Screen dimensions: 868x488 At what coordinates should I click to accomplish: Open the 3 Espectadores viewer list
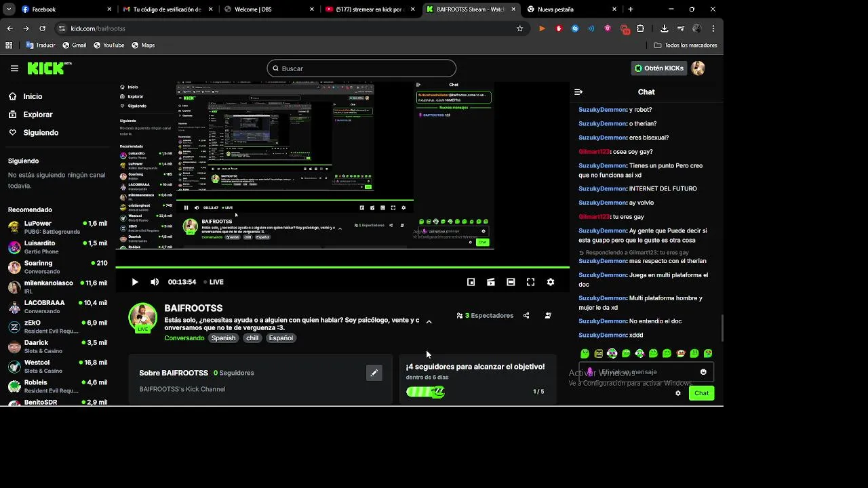click(x=485, y=316)
